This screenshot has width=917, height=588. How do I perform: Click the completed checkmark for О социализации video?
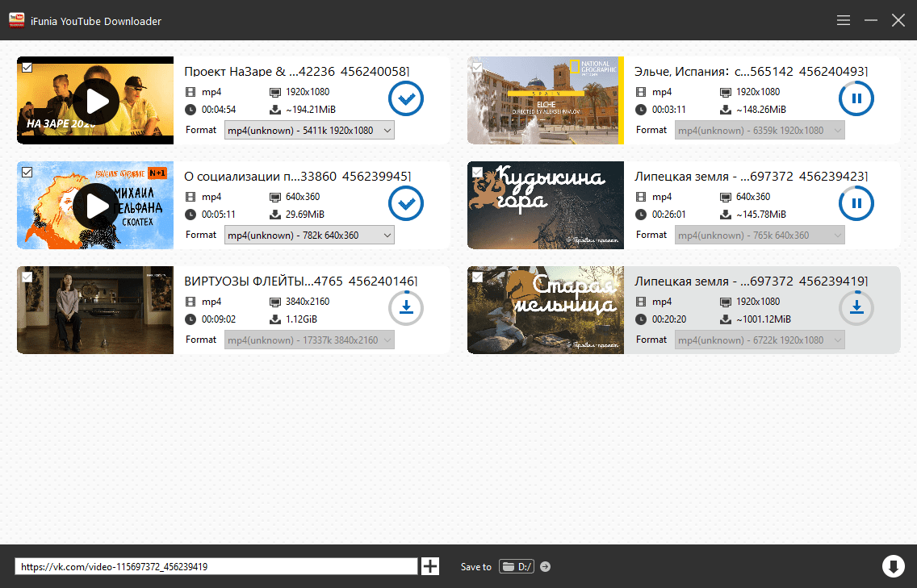coord(406,203)
